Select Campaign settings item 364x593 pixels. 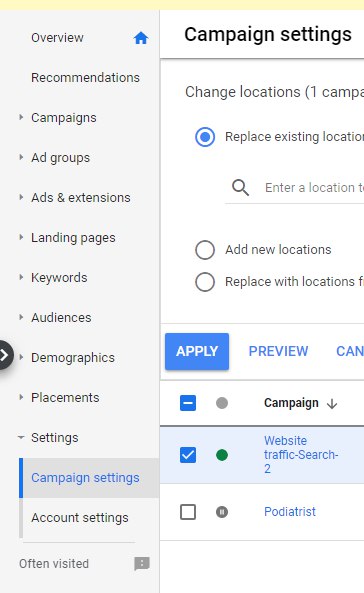coord(85,478)
